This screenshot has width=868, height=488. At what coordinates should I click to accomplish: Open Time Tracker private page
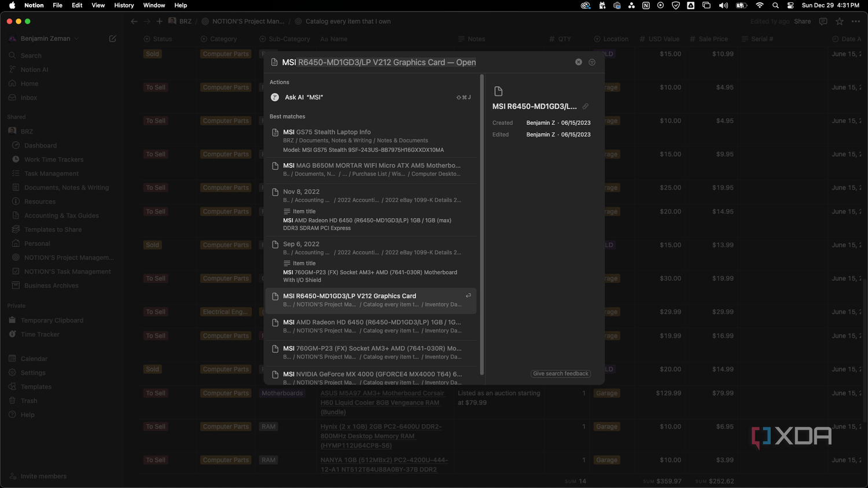point(40,334)
